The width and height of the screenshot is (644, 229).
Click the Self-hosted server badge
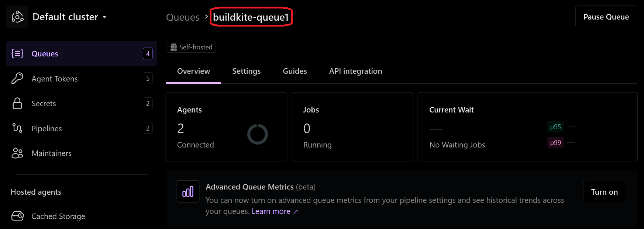click(x=191, y=47)
